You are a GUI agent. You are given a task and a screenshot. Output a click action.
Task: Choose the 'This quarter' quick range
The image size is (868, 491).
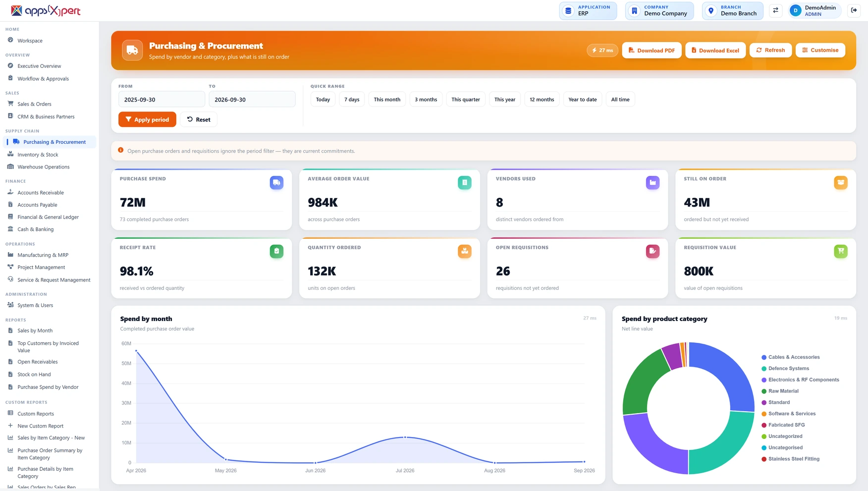(466, 100)
